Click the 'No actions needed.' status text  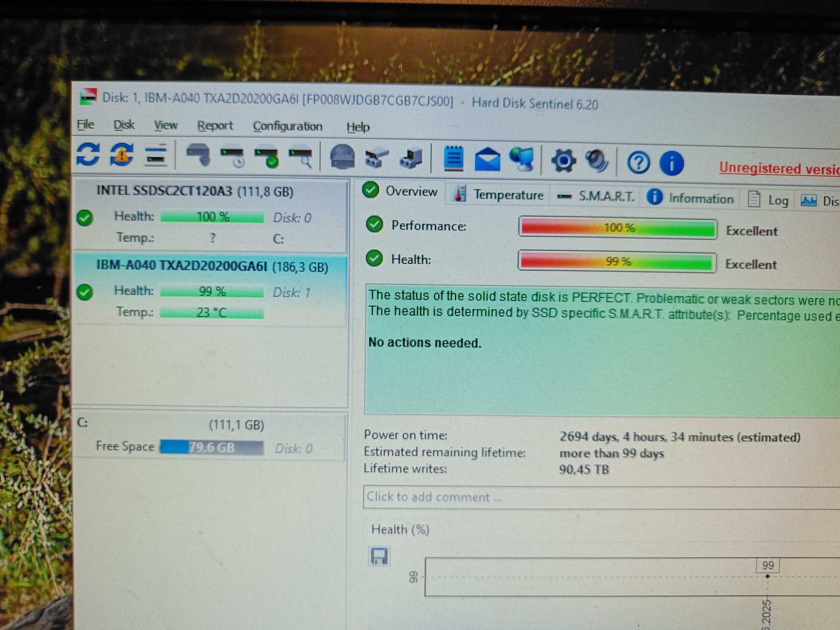point(425,343)
